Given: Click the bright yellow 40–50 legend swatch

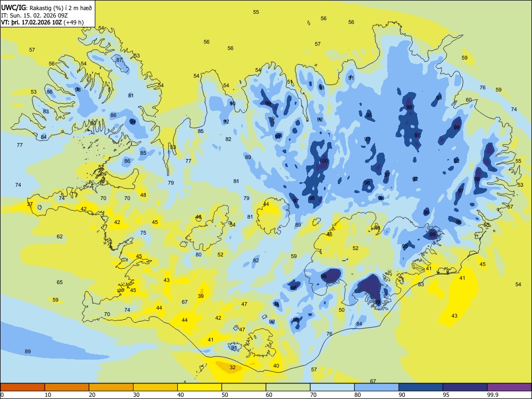Looking at the screenshot, I should (199, 387).
